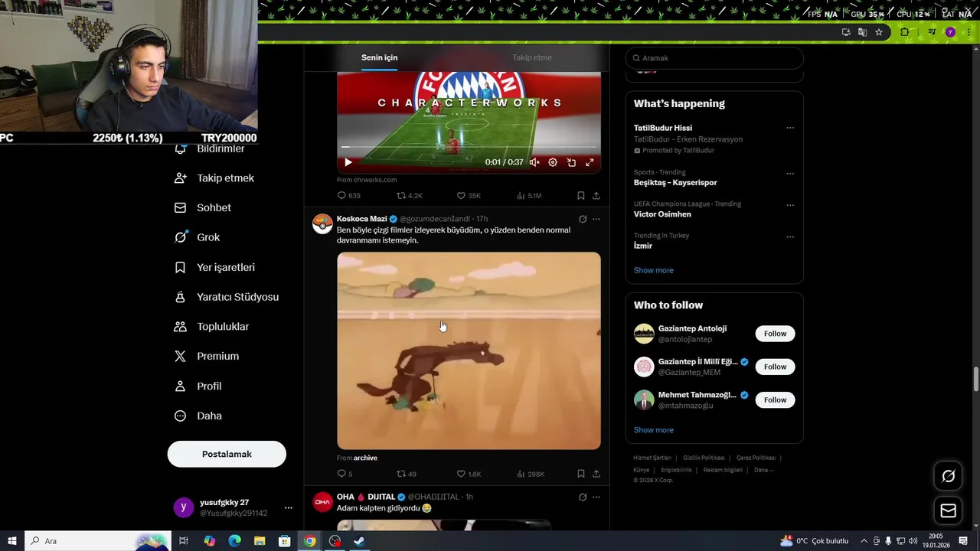This screenshot has width=980, height=551.
Task: Open Bildirimler in the sidebar
Action: [x=210, y=148]
